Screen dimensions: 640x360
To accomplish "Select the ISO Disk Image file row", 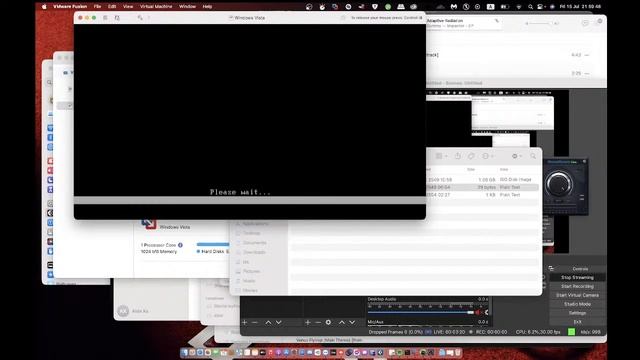I will (482, 180).
